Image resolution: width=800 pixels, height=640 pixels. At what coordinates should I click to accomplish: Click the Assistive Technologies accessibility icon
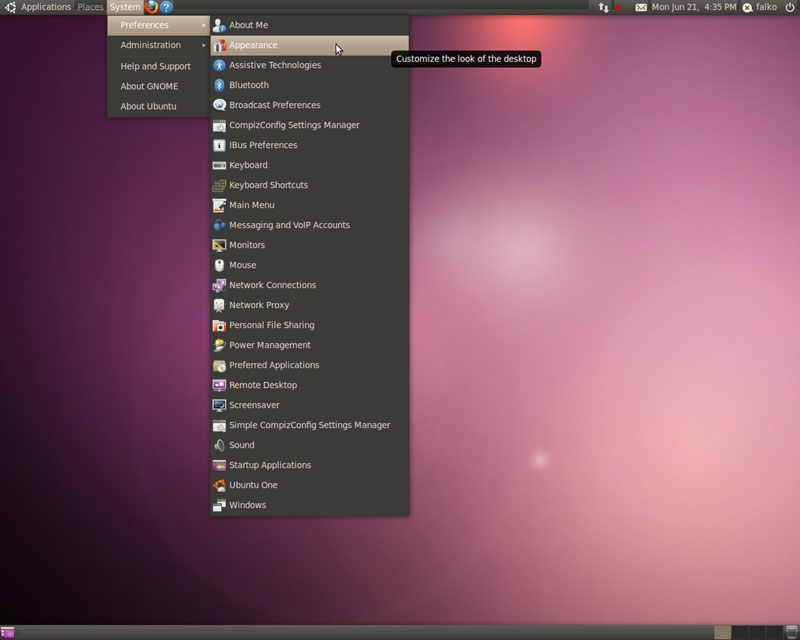tap(219, 65)
